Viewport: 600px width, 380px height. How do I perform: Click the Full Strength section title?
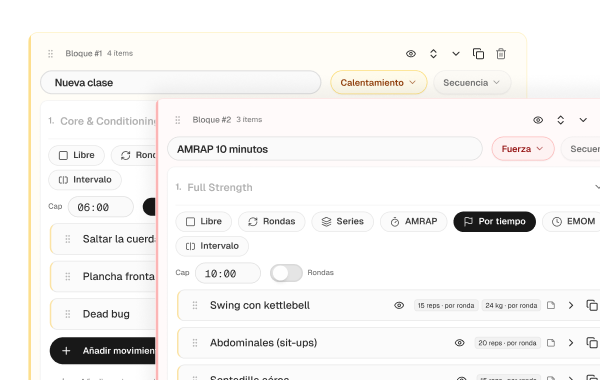[x=220, y=188]
